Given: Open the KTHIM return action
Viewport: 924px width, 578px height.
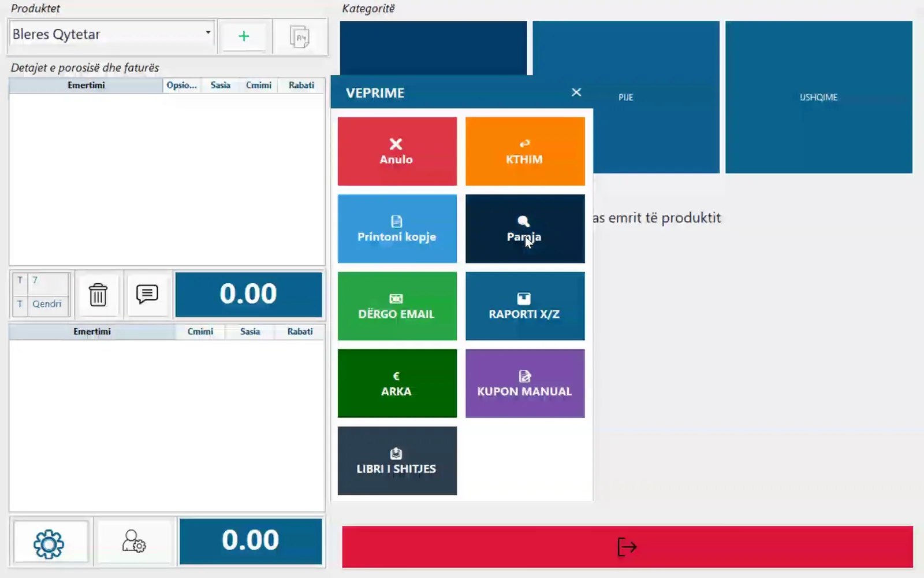Looking at the screenshot, I should tap(525, 151).
